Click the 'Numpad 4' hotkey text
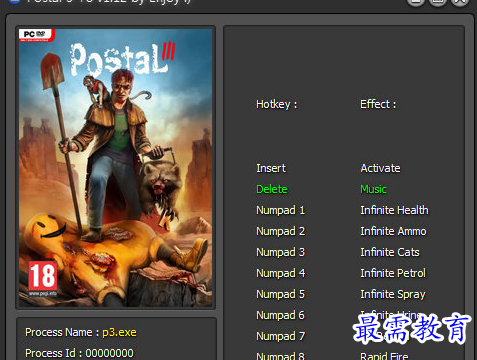 [280, 273]
